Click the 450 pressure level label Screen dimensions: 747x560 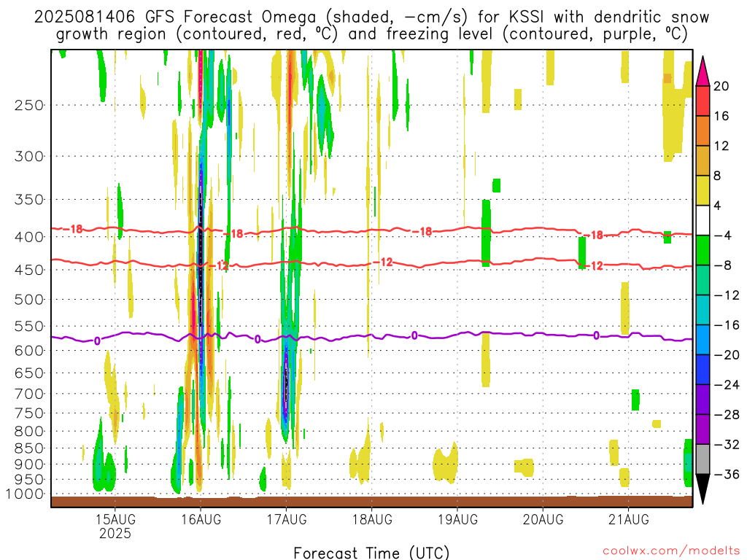click(29, 270)
